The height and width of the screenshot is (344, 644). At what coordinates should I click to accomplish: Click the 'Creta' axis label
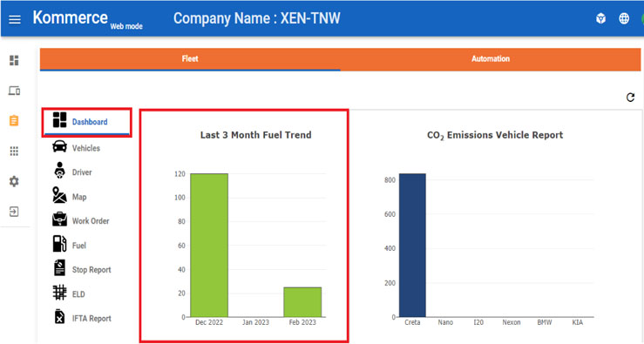[x=412, y=322]
